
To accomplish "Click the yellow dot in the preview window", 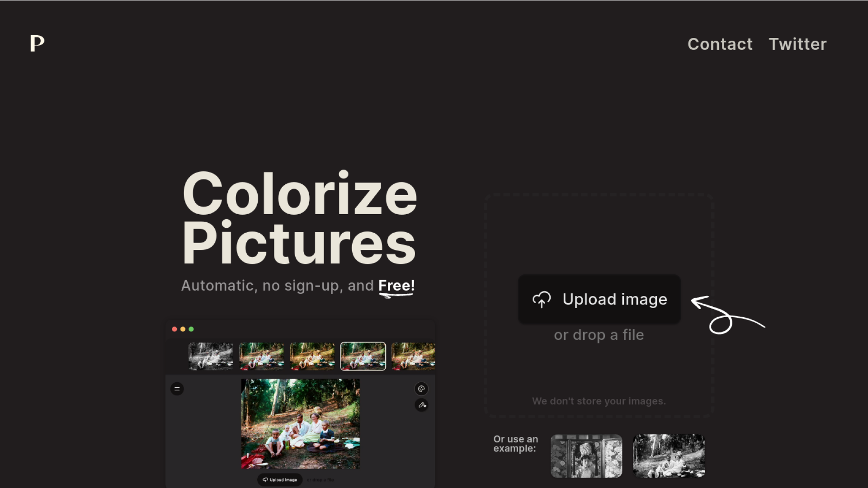I will (x=183, y=329).
